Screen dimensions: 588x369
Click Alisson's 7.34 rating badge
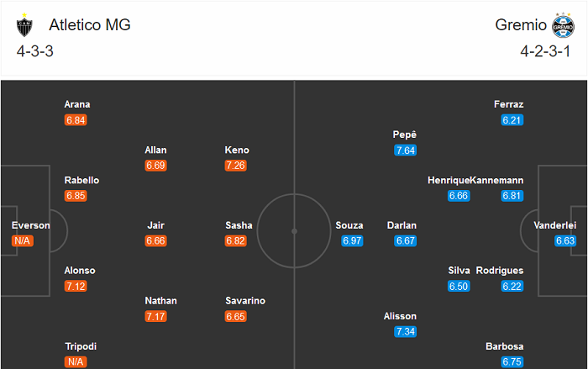(405, 332)
